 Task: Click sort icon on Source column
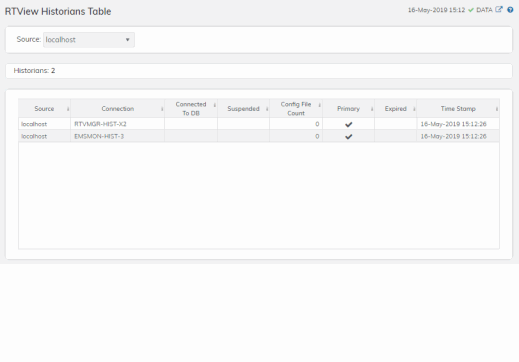[x=68, y=109]
